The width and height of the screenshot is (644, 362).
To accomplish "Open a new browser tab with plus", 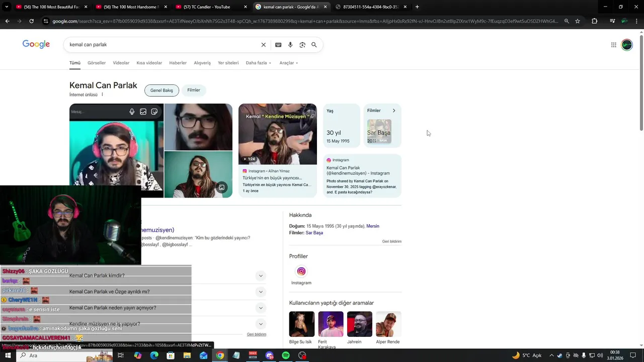I will pos(417,7).
